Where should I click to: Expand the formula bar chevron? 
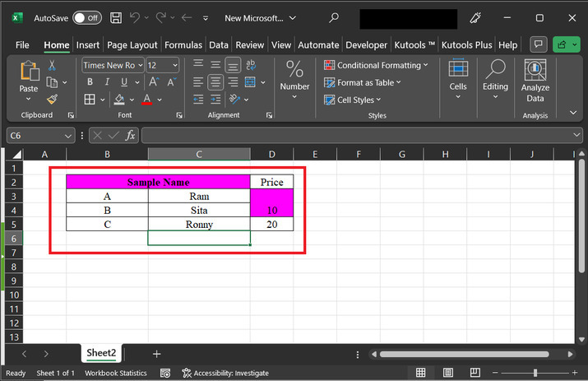[576, 135]
